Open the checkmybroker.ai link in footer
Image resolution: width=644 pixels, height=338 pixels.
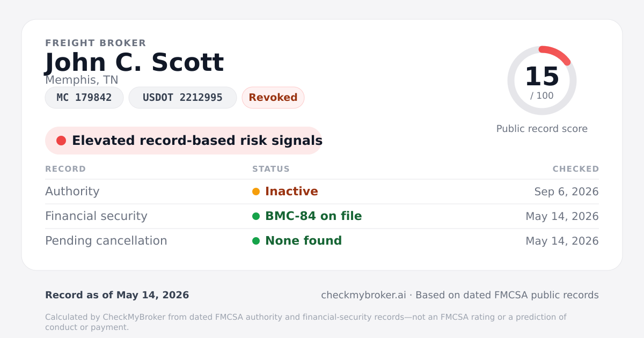pyautogui.click(x=363, y=295)
